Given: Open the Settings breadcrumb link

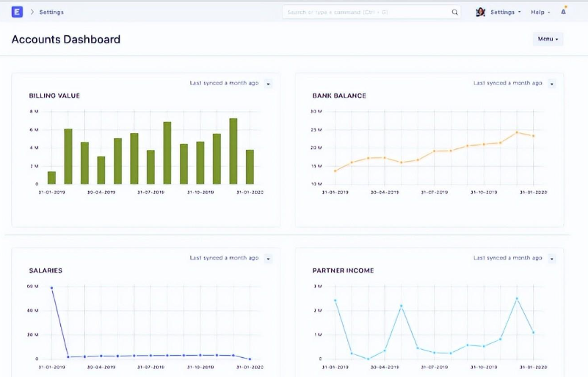Looking at the screenshot, I should tap(51, 12).
